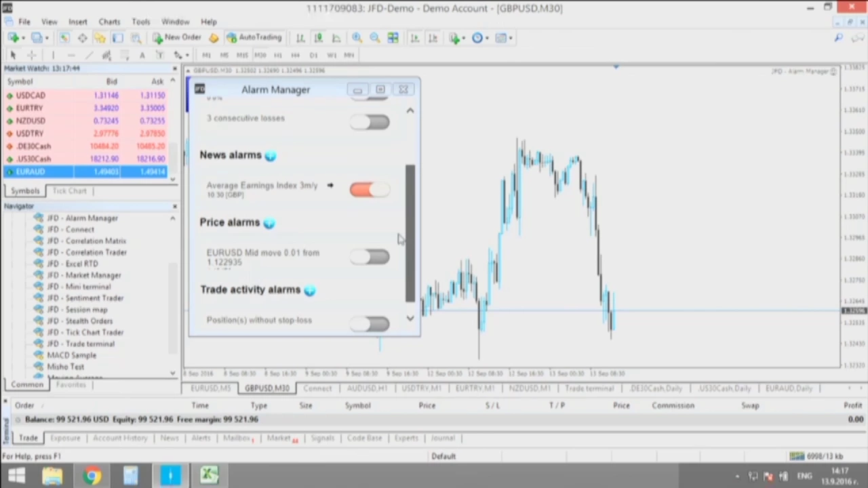868x488 pixels.
Task: Click Market Watch scroll up arrow
Action: coord(173,81)
